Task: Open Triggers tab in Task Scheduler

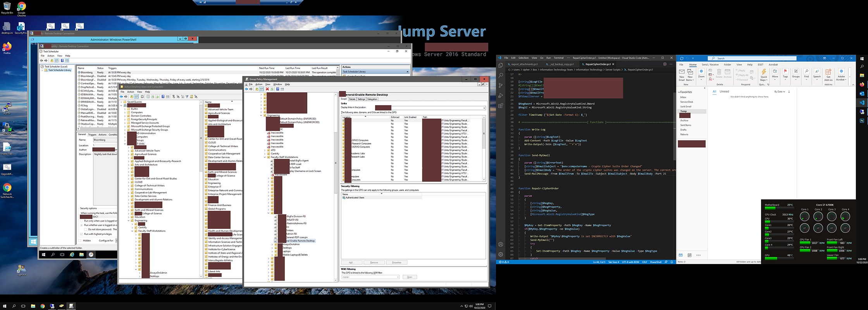Action: 92,134
